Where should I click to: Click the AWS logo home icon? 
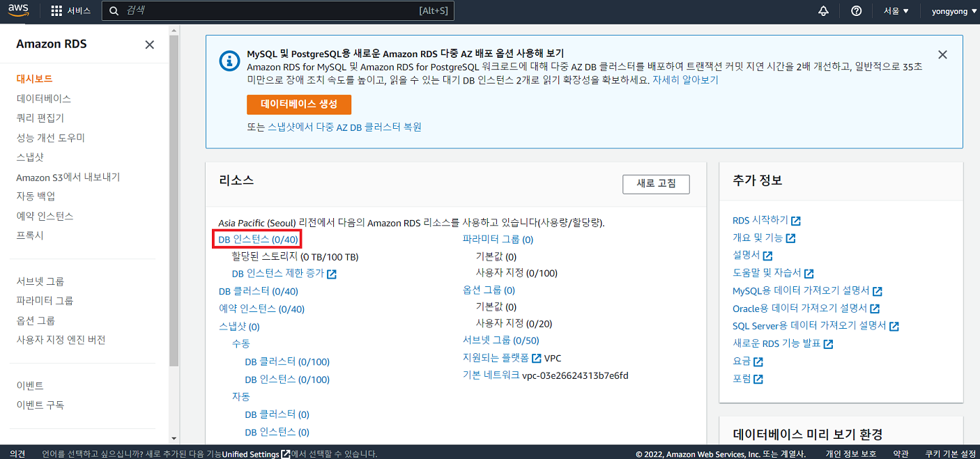pos(19,10)
